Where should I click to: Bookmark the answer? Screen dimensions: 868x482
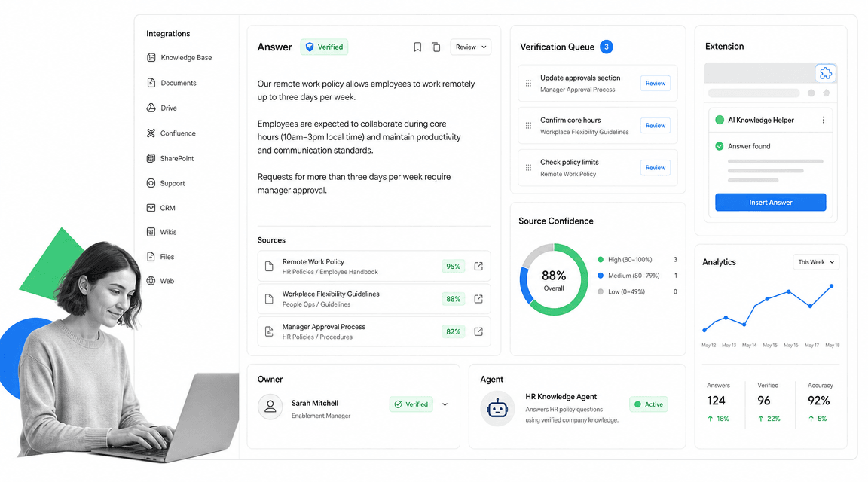[x=417, y=47]
